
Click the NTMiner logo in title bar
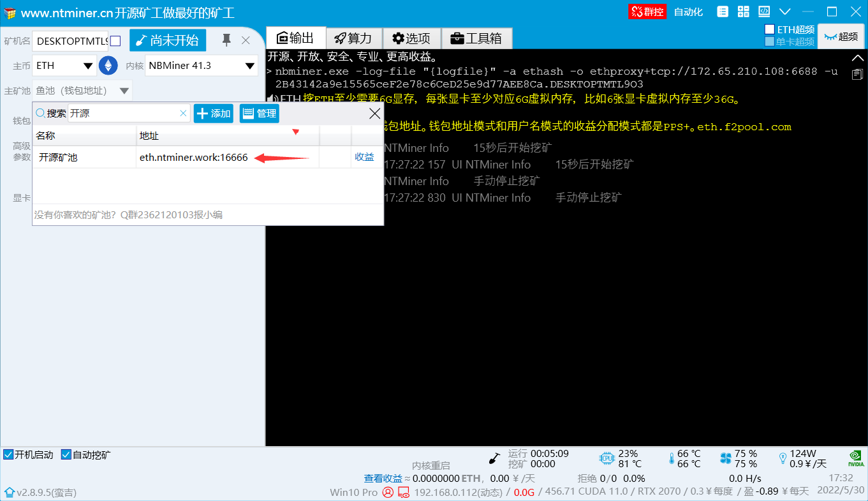click(x=10, y=12)
